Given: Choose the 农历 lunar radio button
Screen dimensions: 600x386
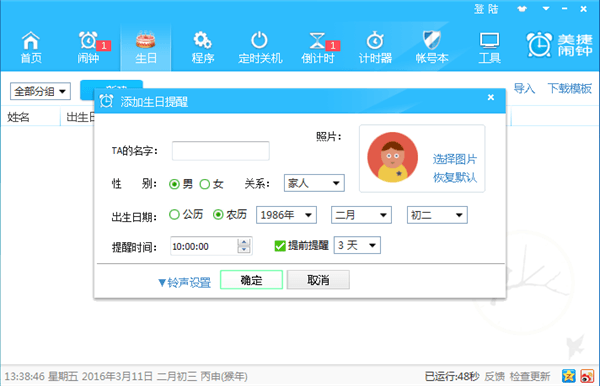Looking at the screenshot, I should pyautogui.click(x=218, y=215).
